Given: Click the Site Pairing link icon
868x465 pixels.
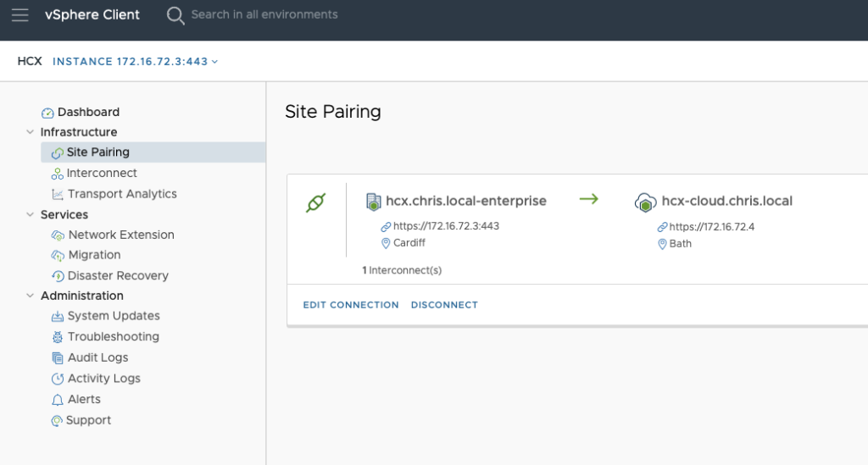Looking at the screenshot, I should (x=57, y=152).
